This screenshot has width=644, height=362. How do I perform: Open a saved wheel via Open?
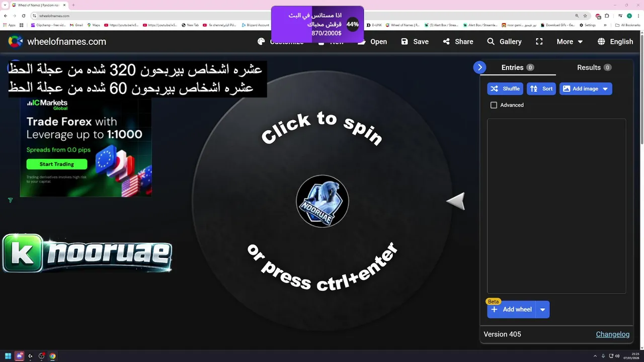tap(372, 42)
